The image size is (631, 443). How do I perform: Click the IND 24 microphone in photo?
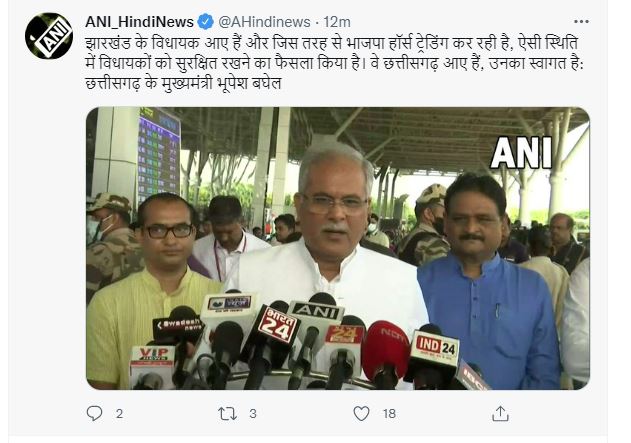436,348
